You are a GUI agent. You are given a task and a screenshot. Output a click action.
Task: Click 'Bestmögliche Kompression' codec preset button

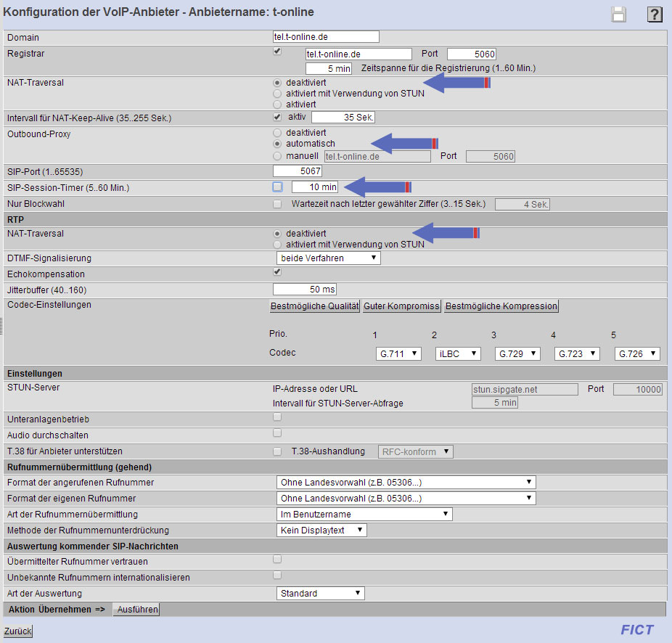coord(501,306)
